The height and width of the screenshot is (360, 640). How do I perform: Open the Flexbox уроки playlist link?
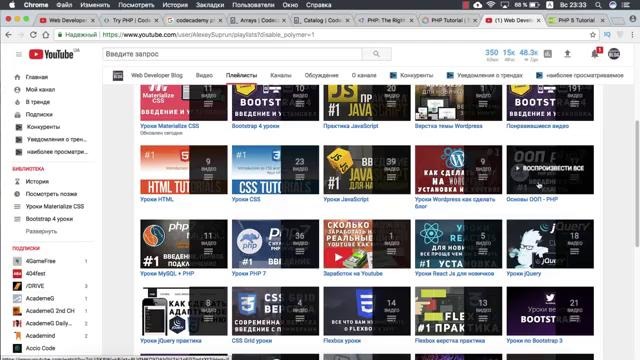pos(342,341)
